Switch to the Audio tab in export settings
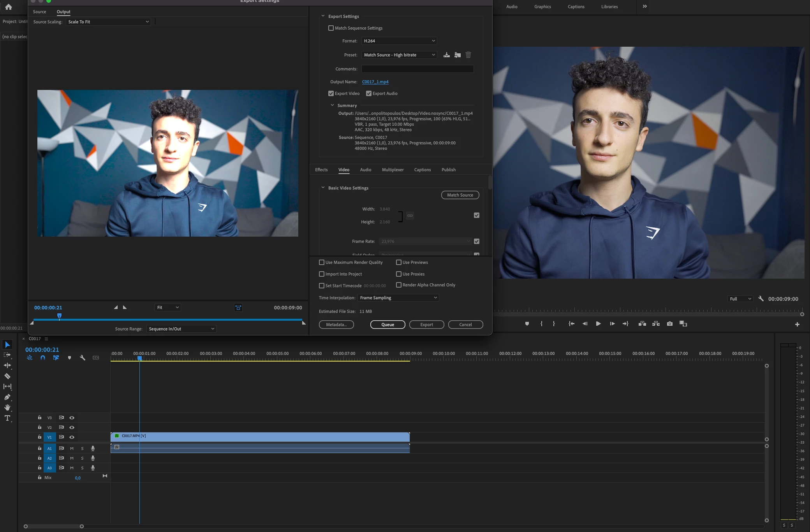Screen dimensions: 810x532 [x=365, y=170]
